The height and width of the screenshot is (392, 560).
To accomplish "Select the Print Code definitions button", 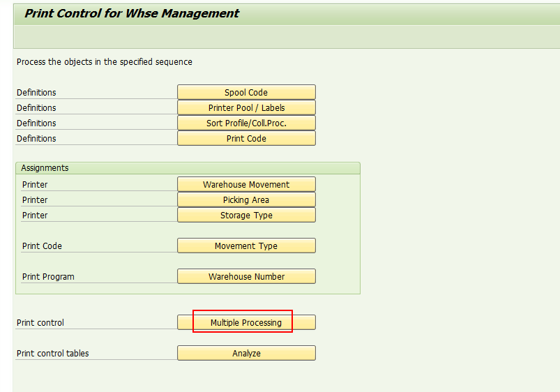I will [246, 138].
